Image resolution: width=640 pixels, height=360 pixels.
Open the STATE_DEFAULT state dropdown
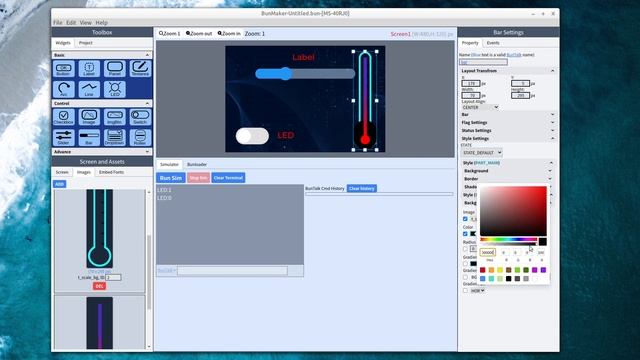(481, 153)
